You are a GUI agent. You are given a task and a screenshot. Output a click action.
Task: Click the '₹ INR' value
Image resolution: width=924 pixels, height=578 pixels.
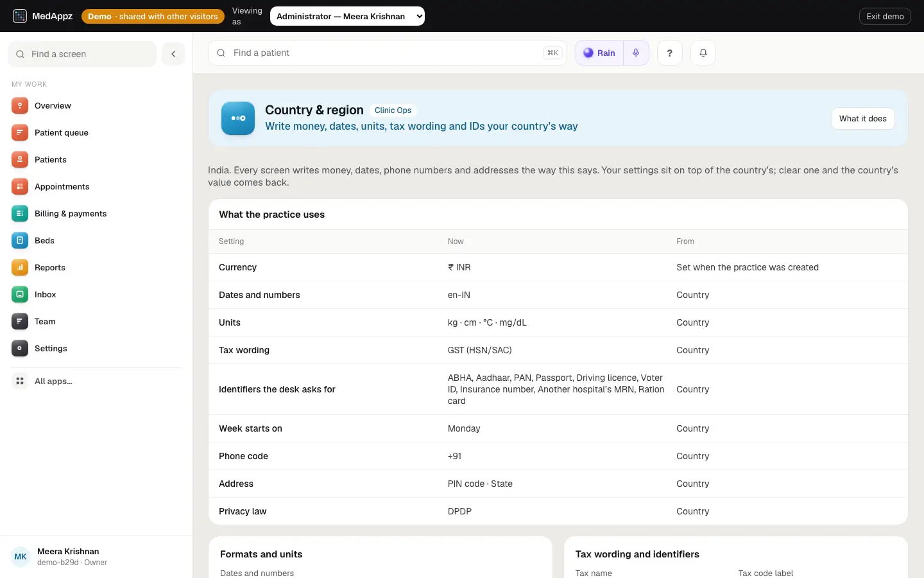coord(459,268)
